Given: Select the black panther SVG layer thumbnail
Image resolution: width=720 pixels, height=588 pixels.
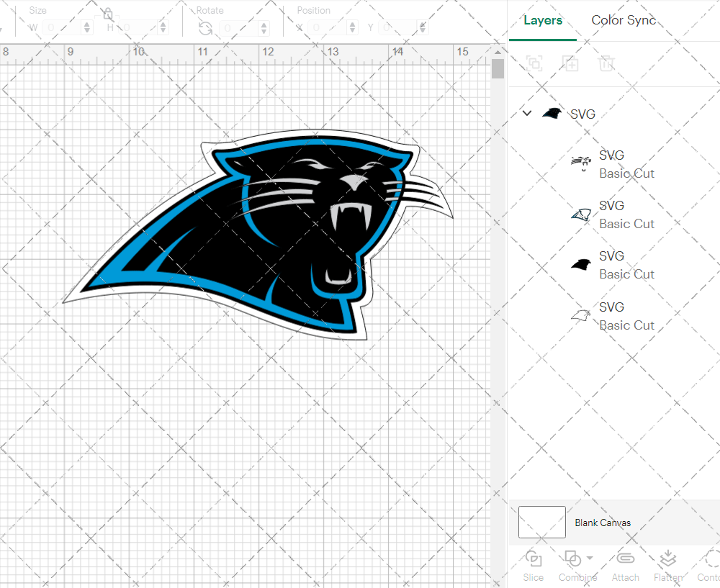Looking at the screenshot, I should [x=581, y=264].
